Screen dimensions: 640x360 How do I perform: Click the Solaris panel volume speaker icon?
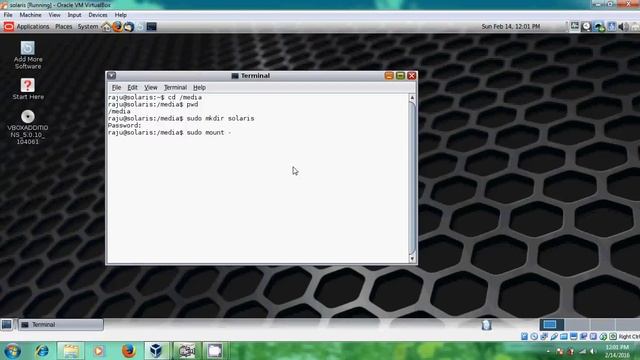click(x=623, y=27)
